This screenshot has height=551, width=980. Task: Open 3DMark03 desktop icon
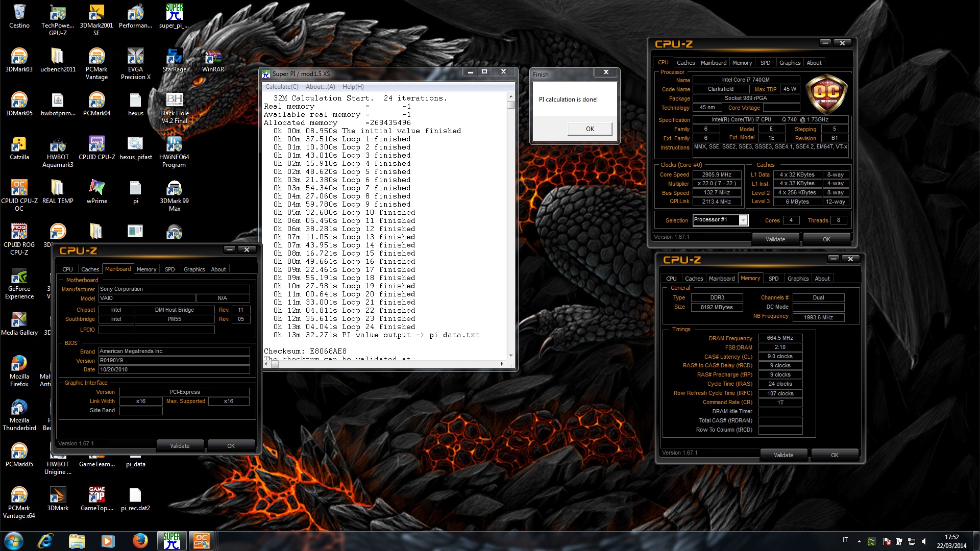coord(19,60)
